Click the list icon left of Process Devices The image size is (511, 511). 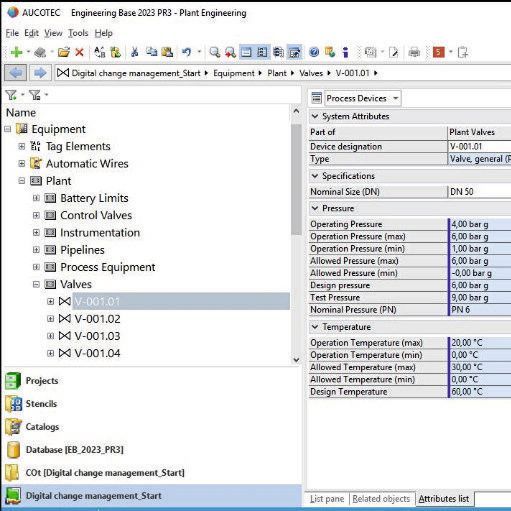pos(316,98)
